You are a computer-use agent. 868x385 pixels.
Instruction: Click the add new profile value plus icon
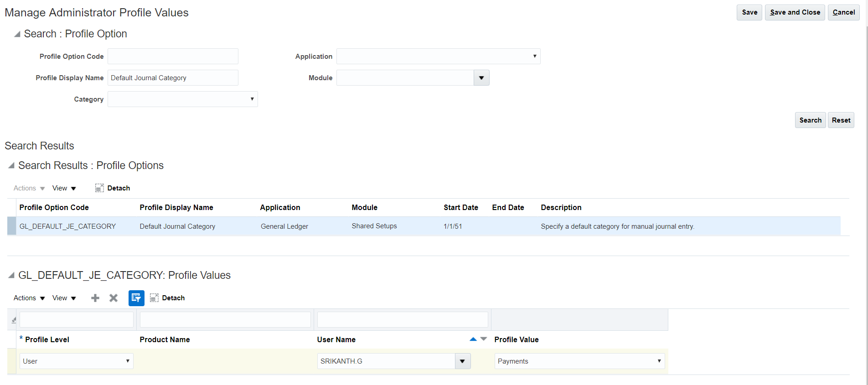pyautogui.click(x=95, y=298)
